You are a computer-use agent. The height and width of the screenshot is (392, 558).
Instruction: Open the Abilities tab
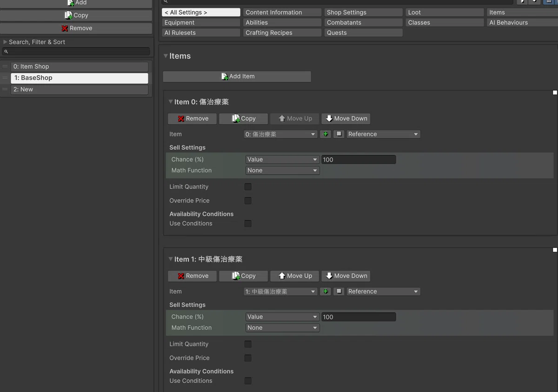pos(282,23)
